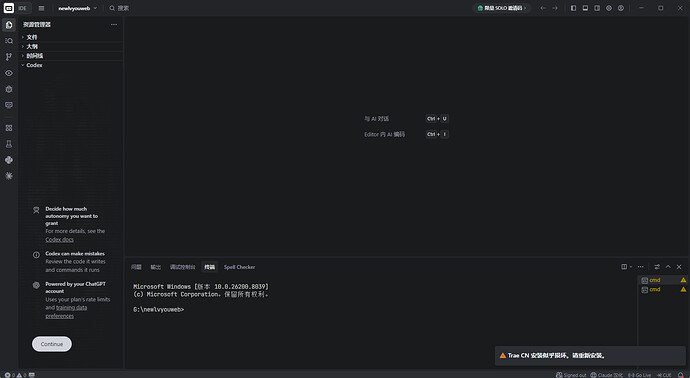Screen dimensions: 690x378
Task: Open the remote monitor icon in sidebar
Action: pos(9,105)
